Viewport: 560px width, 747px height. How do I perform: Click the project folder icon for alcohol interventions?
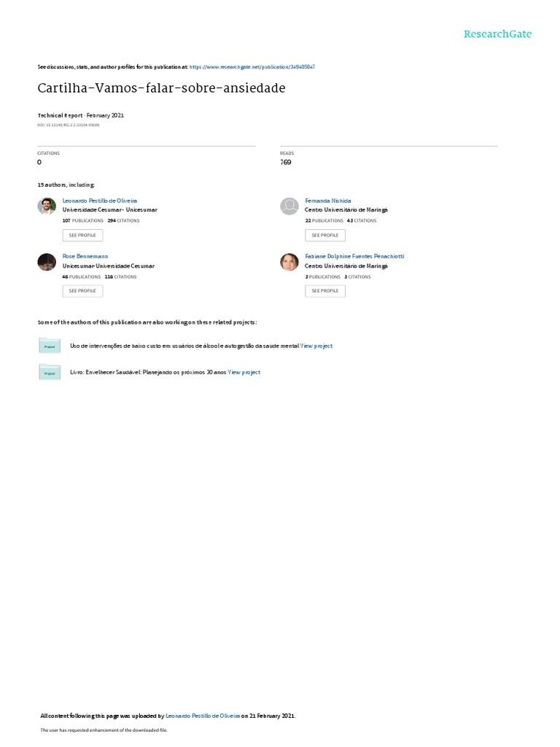50,345
